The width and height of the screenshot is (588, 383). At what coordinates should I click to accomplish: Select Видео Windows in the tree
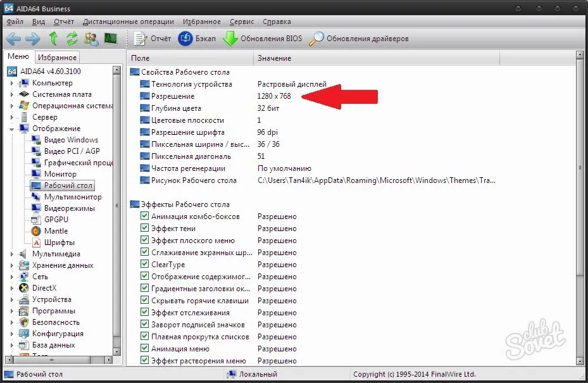click(71, 140)
